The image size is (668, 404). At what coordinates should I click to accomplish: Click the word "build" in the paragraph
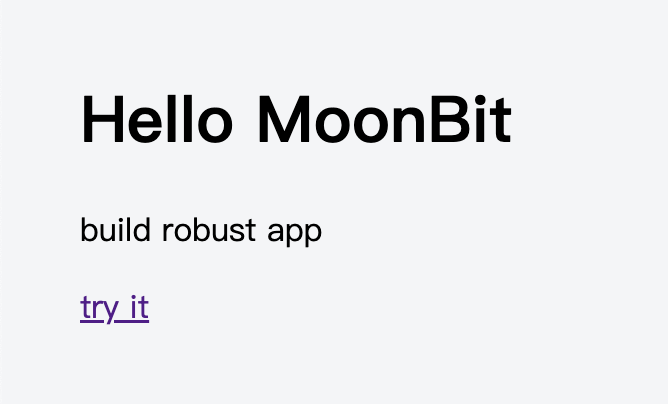114,232
